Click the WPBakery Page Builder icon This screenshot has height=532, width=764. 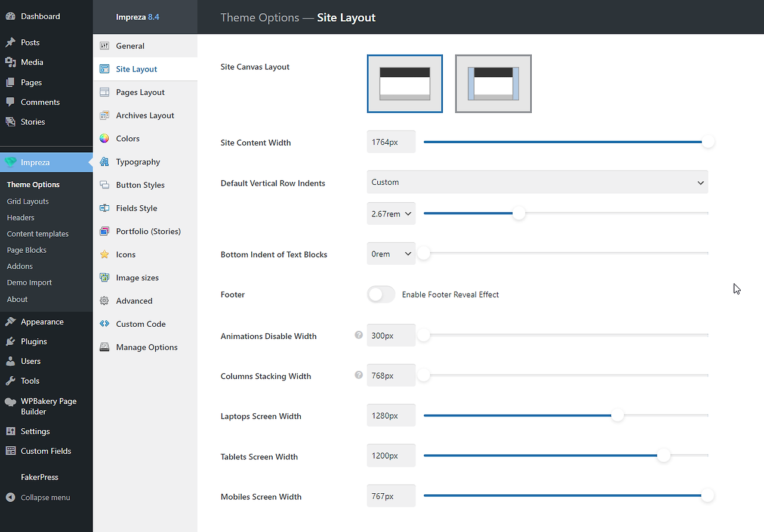click(10, 401)
